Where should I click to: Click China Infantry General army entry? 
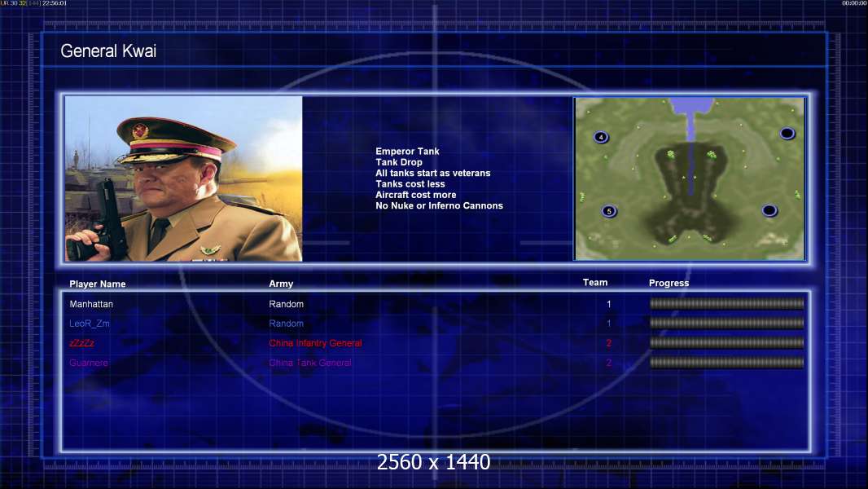click(316, 343)
